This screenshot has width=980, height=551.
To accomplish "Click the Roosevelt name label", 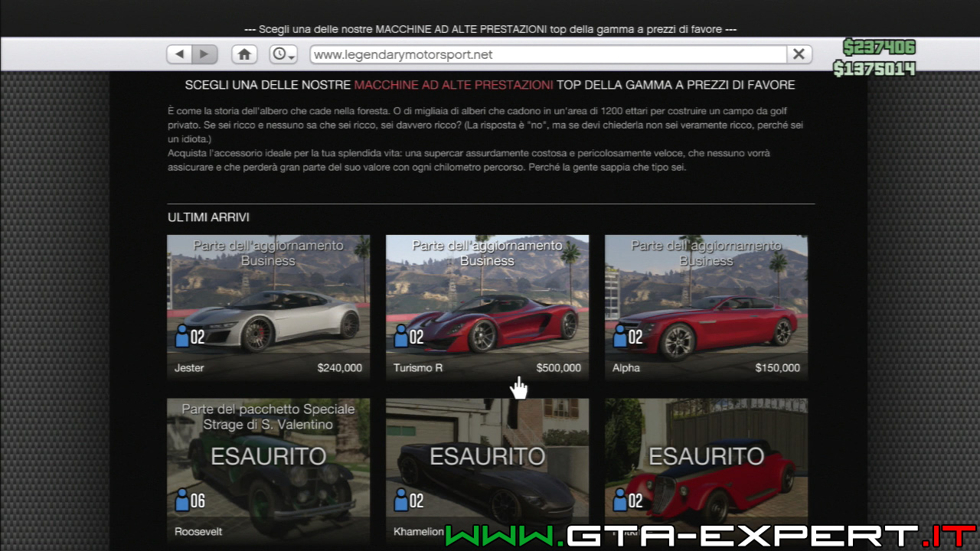I will click(198, 531).
